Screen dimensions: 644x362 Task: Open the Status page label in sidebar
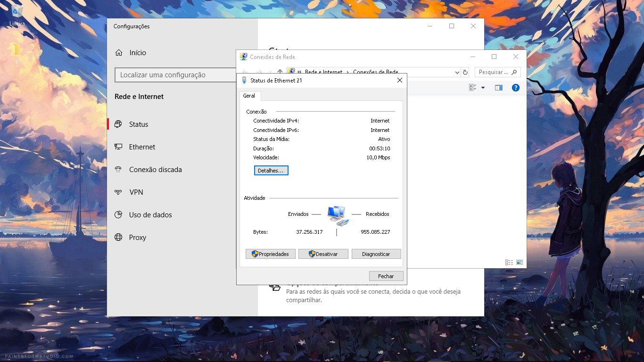tap(139, 124)
